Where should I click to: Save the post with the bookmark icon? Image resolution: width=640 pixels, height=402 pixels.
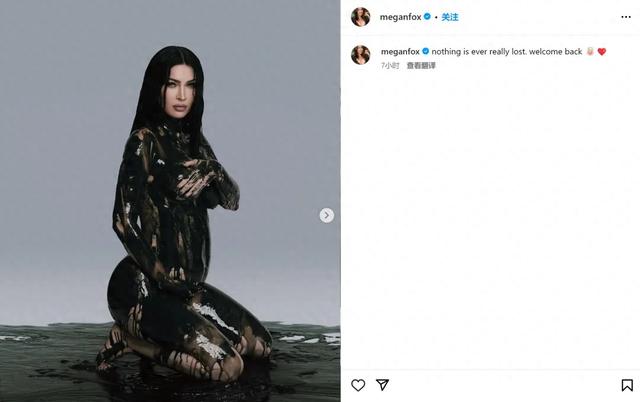tap(627, 385)
